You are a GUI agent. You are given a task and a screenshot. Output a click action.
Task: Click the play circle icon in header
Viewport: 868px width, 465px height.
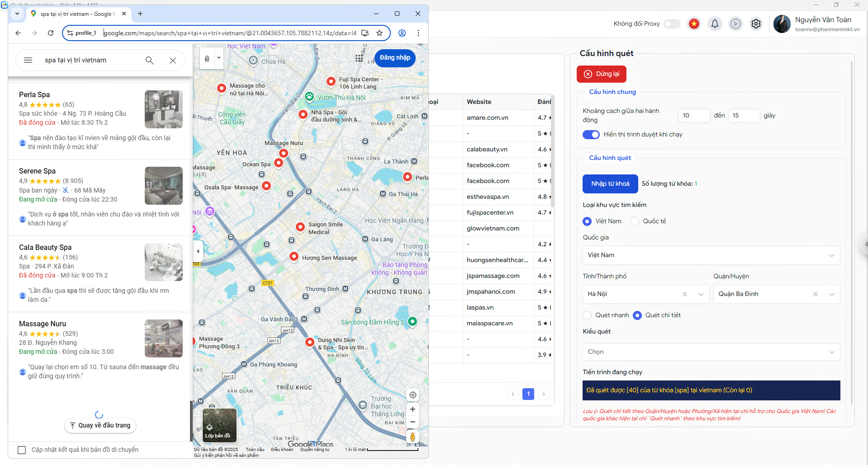coord(736,23)
